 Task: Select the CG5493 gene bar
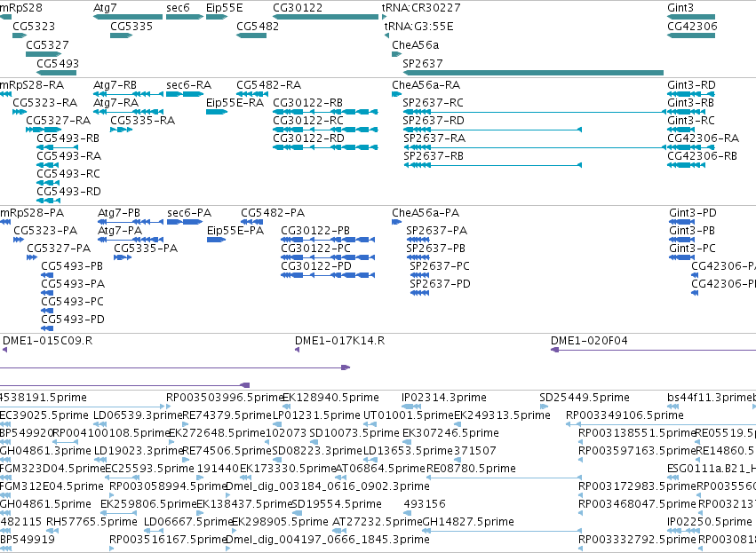[56, 73]
